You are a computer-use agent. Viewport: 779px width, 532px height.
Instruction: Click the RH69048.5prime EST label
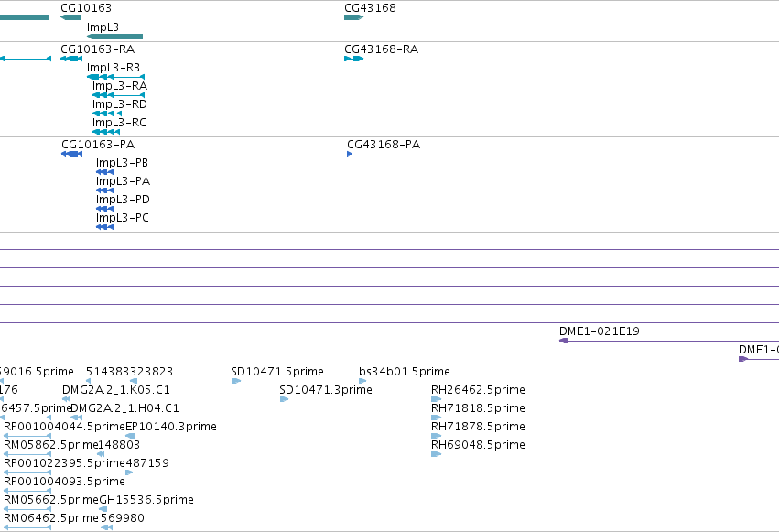click(x=478, y=445)
